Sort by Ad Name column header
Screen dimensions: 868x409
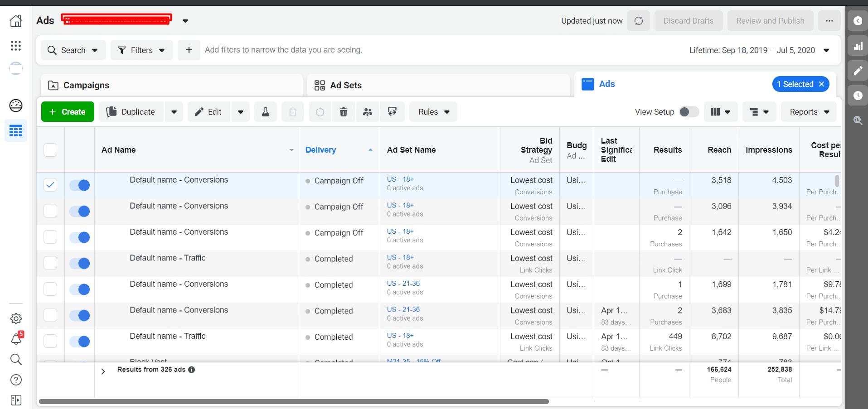point(197,150)
